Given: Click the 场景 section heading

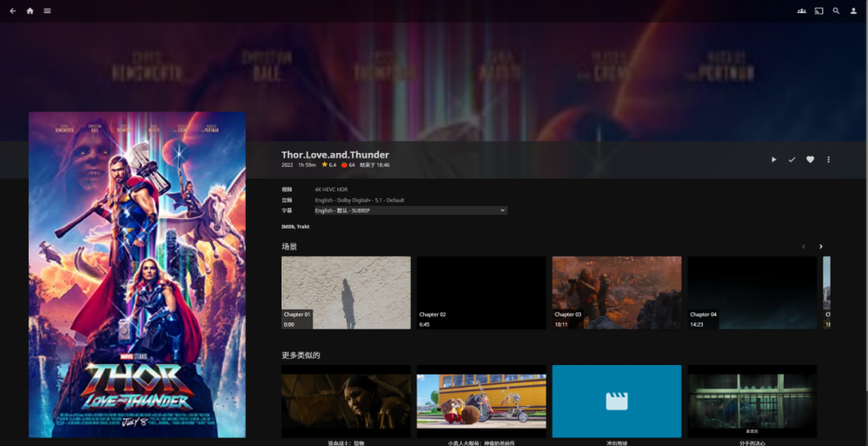Looking at the screenshot, I should [289, 247].
